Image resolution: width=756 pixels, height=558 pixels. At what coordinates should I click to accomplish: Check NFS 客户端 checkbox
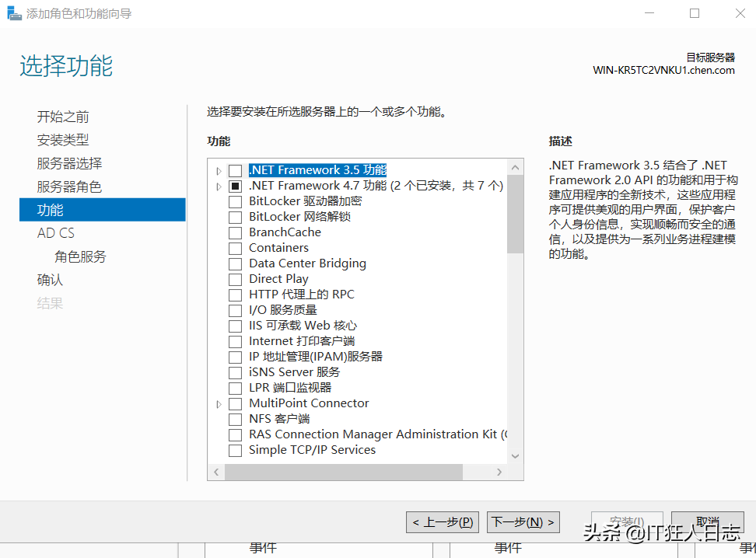(x=236, y=419)
